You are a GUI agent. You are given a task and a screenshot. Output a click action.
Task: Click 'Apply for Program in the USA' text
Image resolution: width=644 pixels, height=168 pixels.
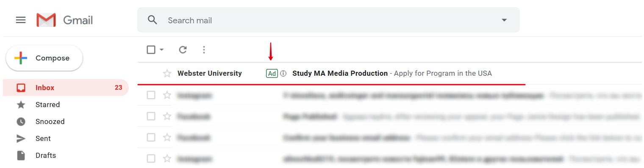(443, 73)
